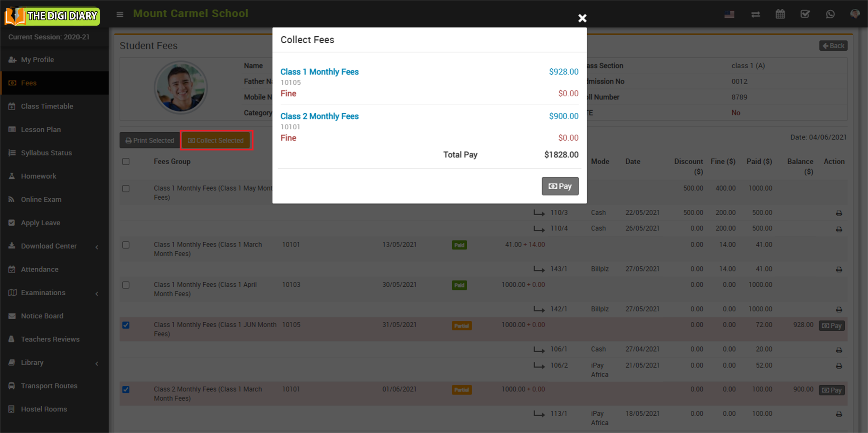Close the Collect Fees dialog with X
868x433 pixels.
(x=582, y=18)
